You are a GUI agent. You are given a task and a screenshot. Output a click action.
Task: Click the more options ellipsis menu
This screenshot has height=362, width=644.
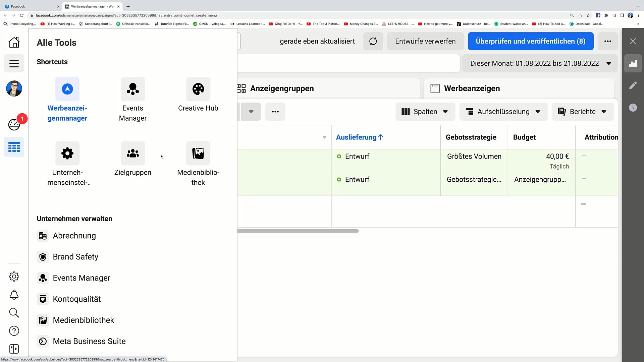click(x=608, y=41)
